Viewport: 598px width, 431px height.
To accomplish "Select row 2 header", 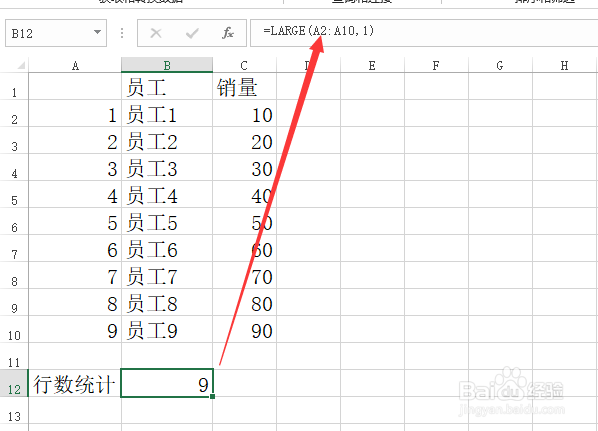I will tap(14, 114).
